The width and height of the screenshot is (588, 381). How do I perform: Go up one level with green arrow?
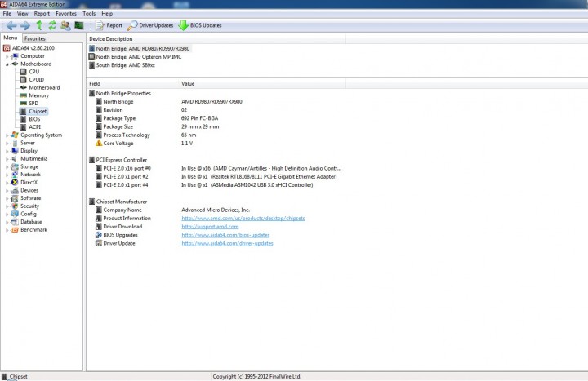39,25
